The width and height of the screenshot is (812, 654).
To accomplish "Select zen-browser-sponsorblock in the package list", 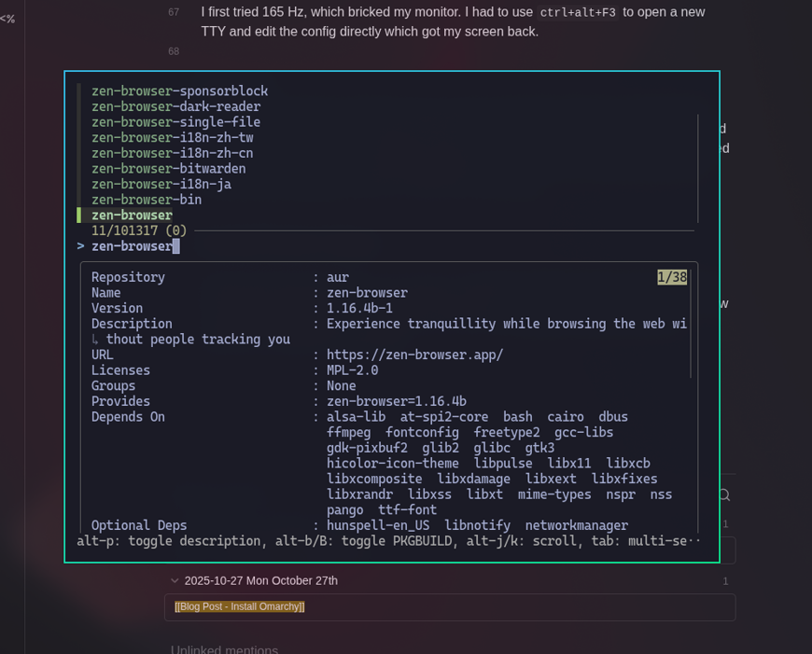I will [x=179, y=91].
